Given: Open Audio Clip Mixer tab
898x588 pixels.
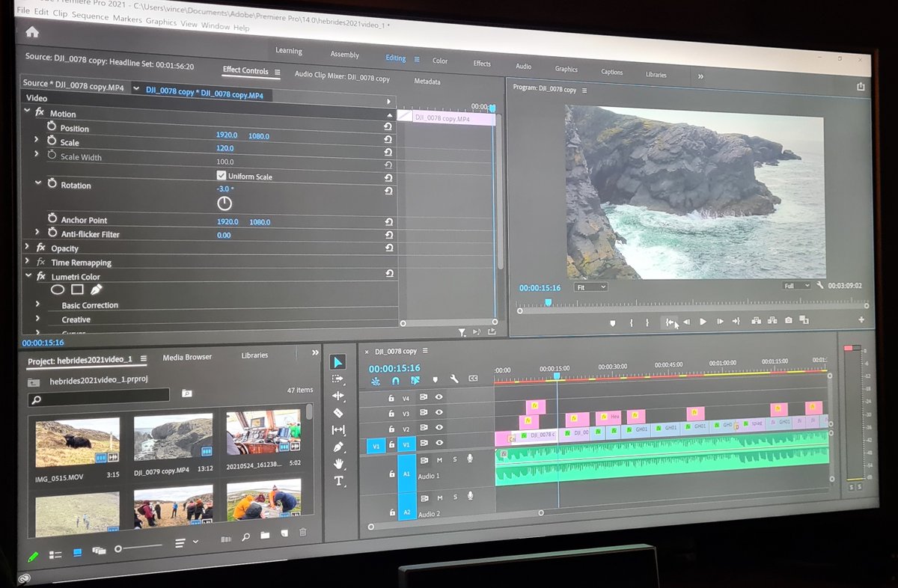Looking at the screenshot, I should (x=342, y=76).
